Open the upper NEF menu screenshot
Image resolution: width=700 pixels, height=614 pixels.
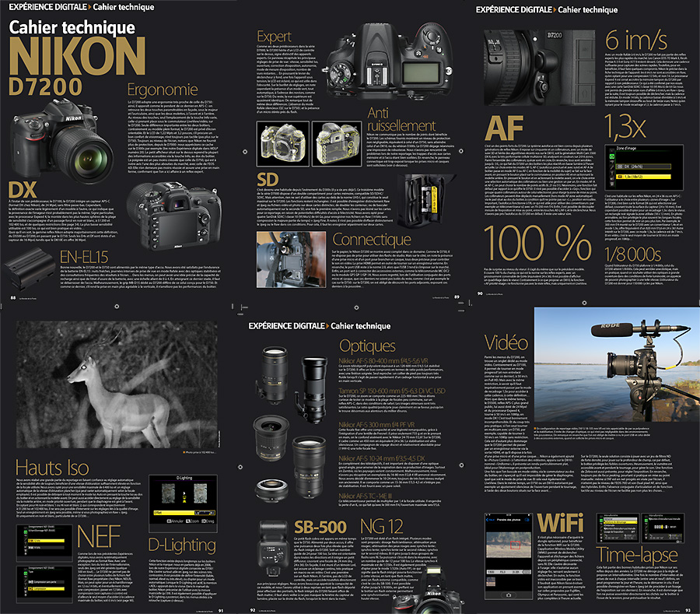coord(44,543)
